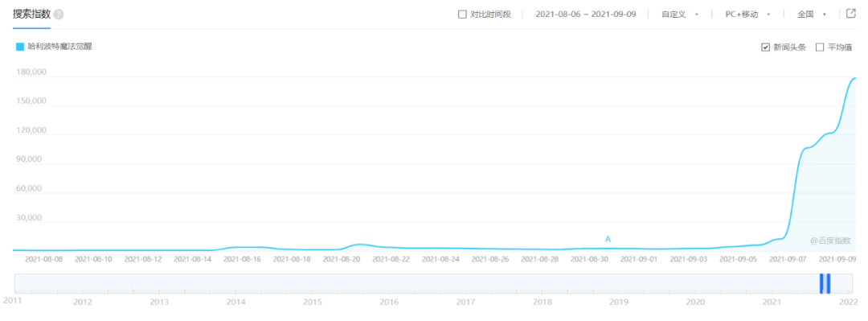This screenshot has width=868, height=321.
Task: Click year 2018 on the overview timeline
Action: (542, 302)
